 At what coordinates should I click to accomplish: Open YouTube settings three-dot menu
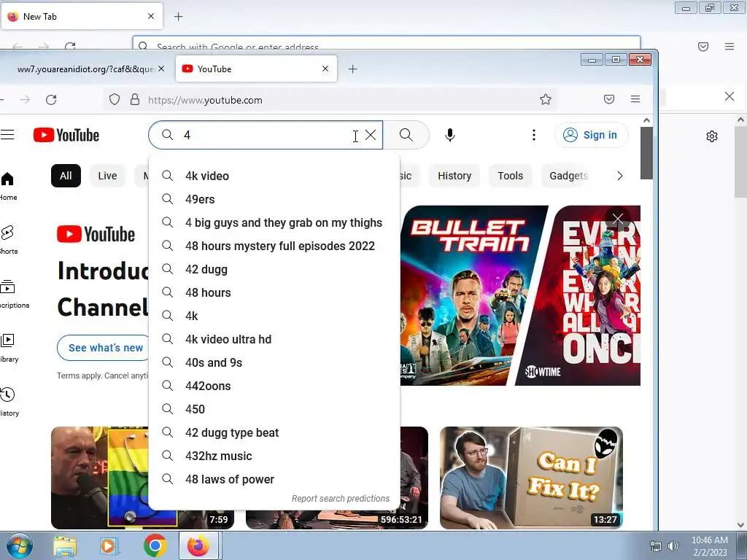(533, 135)
